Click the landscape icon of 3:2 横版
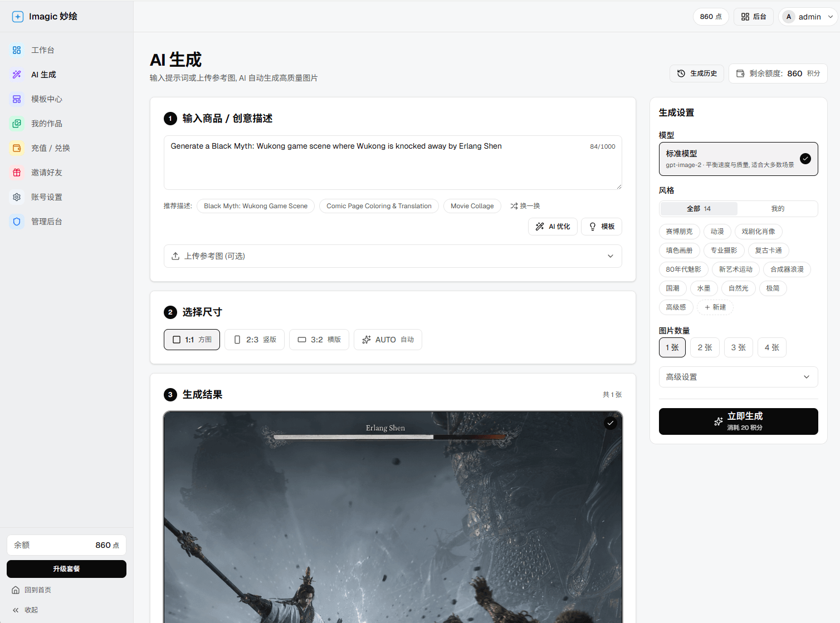This screenshot has width=840, height=623. tap(302, 340)
